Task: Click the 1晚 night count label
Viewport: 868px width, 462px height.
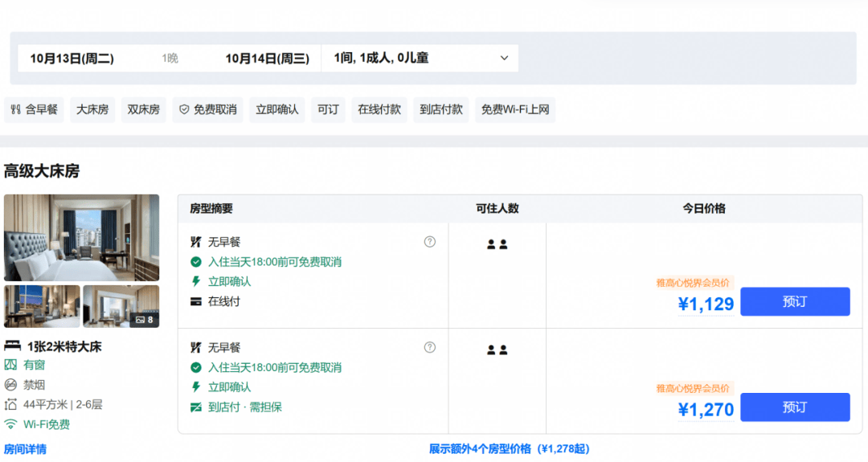Action: pos(170,58)
